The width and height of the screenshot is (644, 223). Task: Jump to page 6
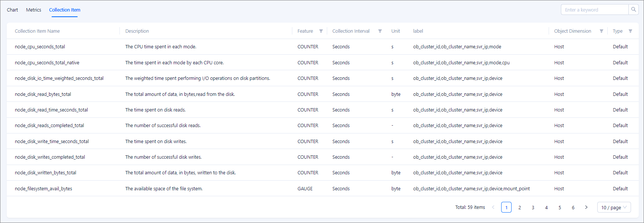tap(573, 207)
